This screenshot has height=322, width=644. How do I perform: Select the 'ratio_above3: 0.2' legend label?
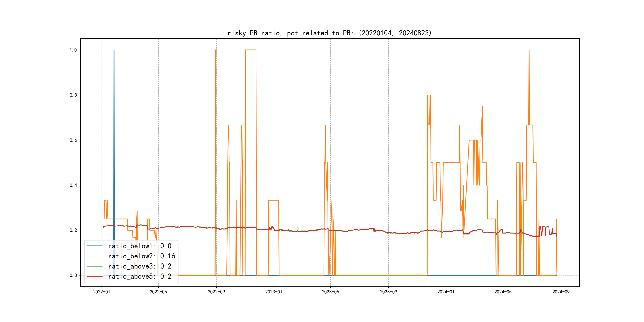tap(140, 266)
